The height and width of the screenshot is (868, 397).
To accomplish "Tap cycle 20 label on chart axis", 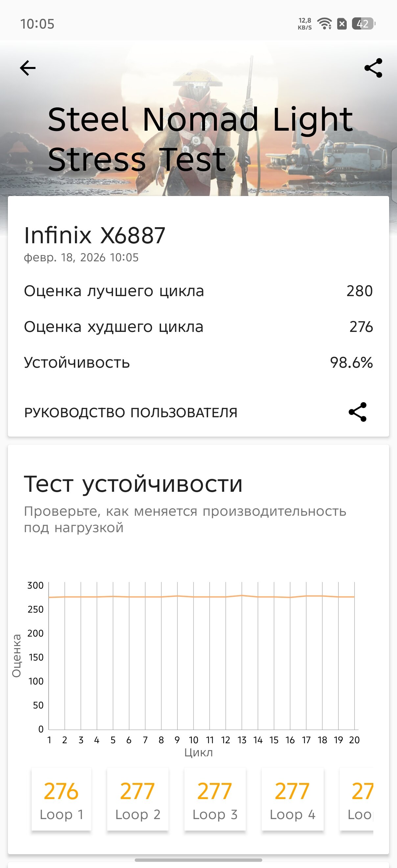I will (354, 740).
